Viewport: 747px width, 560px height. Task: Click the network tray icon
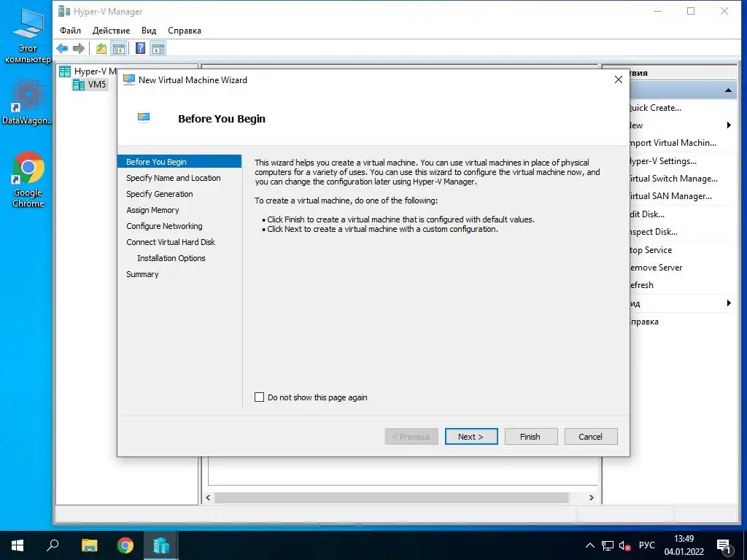(x=608, y=545)
